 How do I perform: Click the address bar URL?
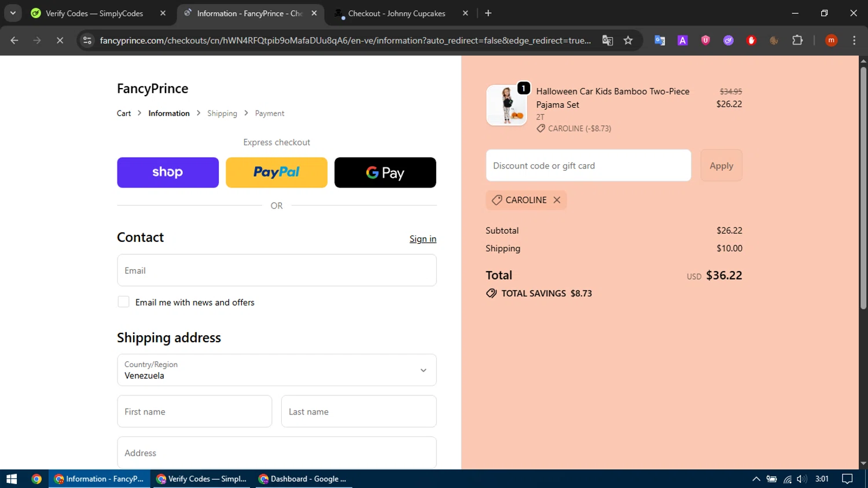point(345,41)
